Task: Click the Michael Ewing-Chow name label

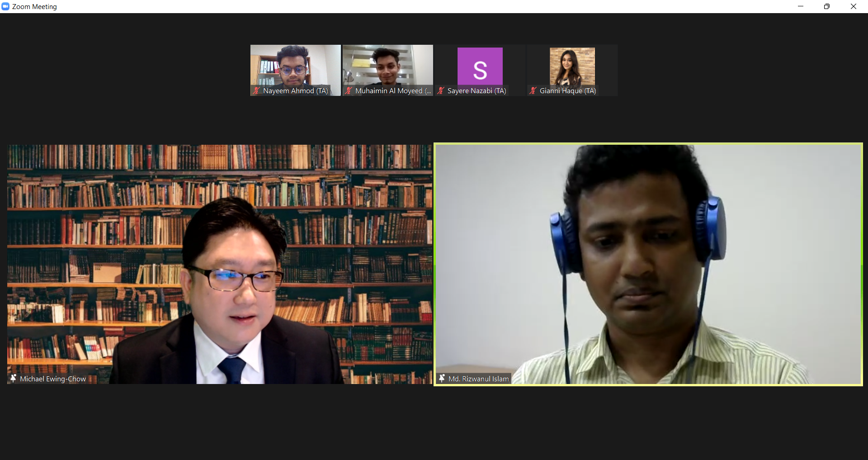Action: click(53, 379)
